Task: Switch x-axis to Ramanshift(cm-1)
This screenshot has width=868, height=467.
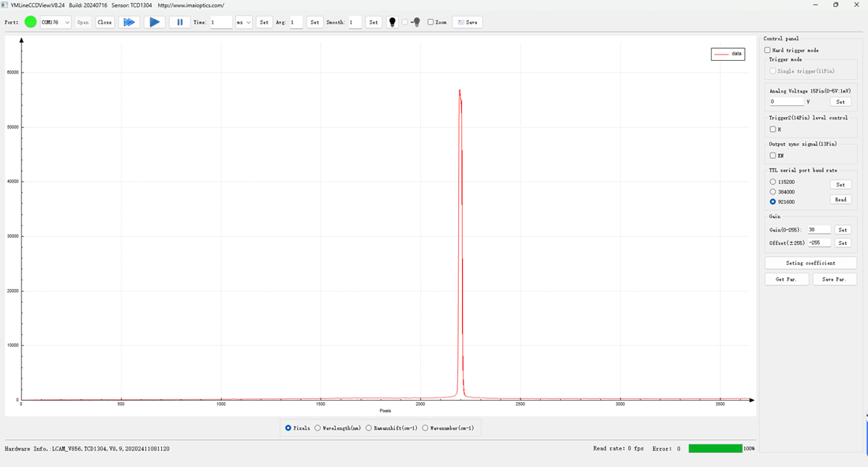Action: point(369,427)
